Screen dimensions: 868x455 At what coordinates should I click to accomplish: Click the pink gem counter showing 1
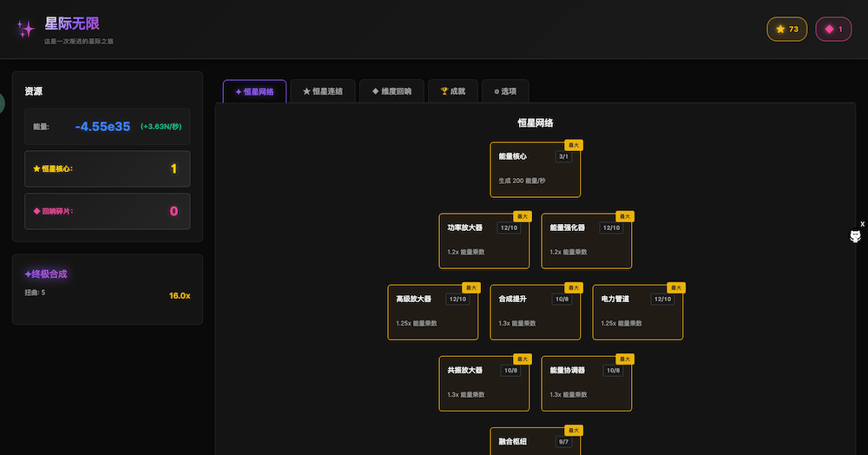(832, 30)
